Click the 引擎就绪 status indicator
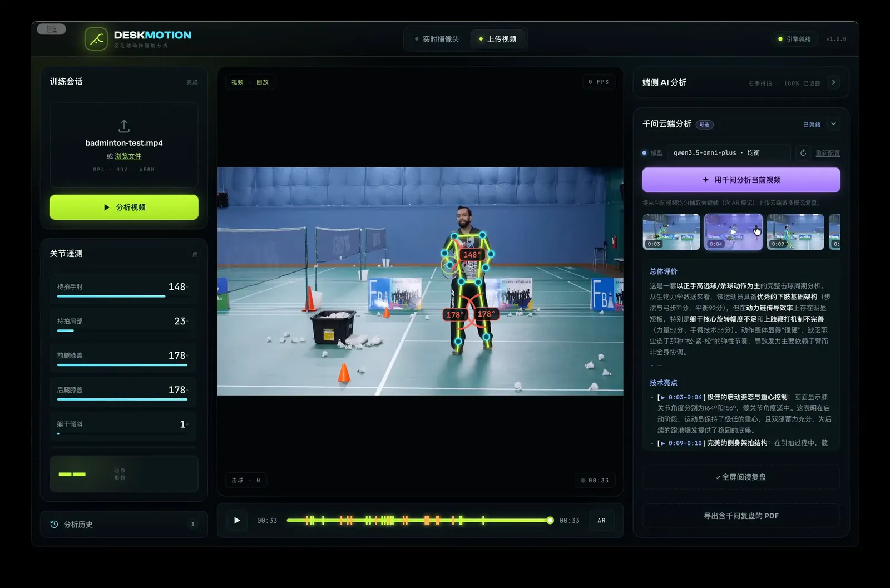This screenshot has width=890, height=588. pos(794,39)
